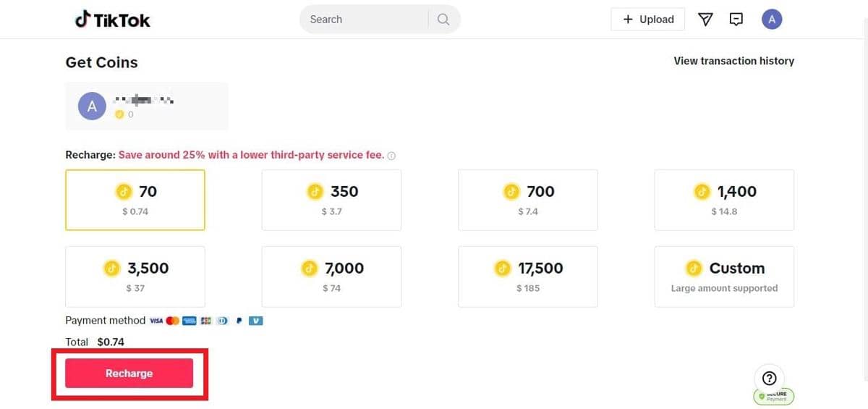Select the 17,500 coins package
The width and height of the screenshot is (868, 409).
(x=528, y=277)
